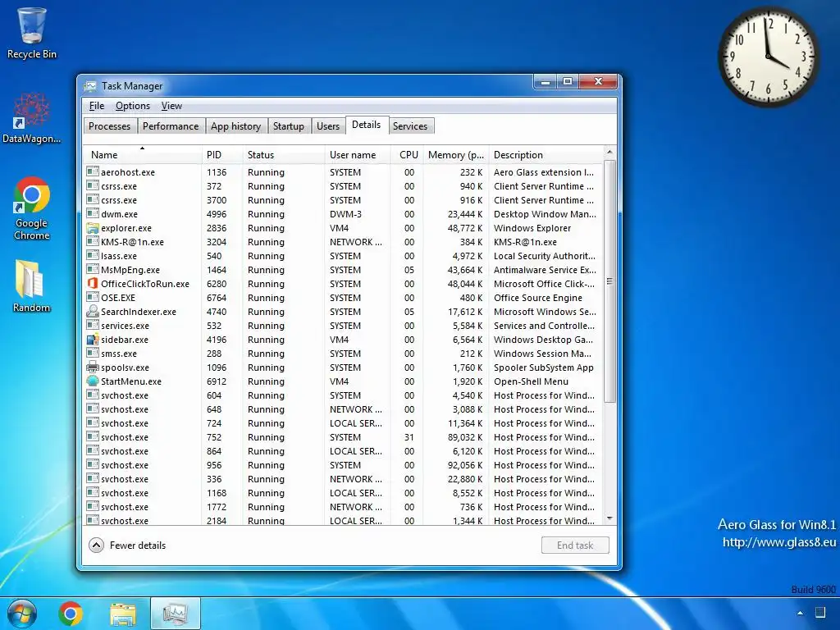Switch to the Startup tab
The image size is (840, 630).
tap(288, 126)
